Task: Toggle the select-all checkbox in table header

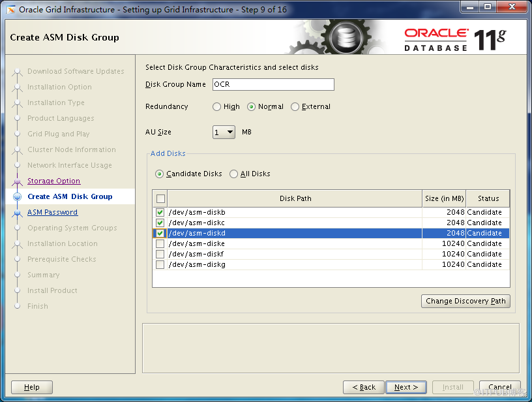Action: tap(160, 198)
